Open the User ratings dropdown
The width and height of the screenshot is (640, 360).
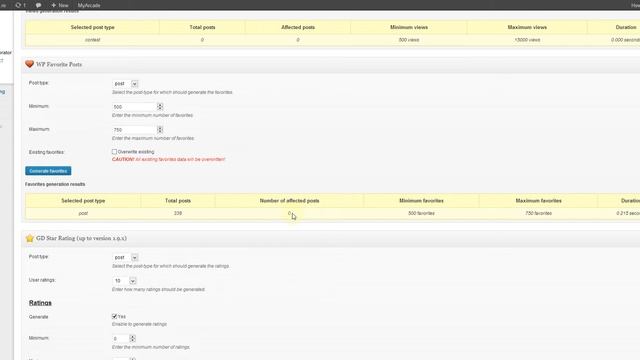pos(124,281)
